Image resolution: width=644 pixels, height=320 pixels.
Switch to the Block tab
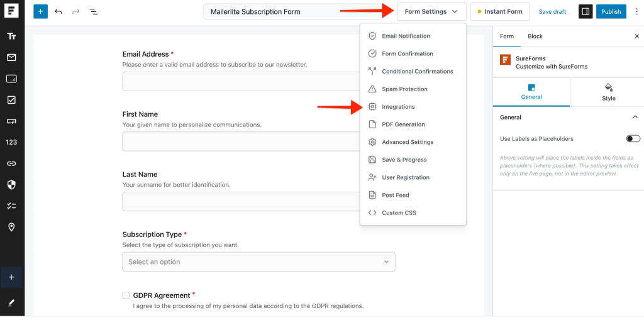coord(535,36)
